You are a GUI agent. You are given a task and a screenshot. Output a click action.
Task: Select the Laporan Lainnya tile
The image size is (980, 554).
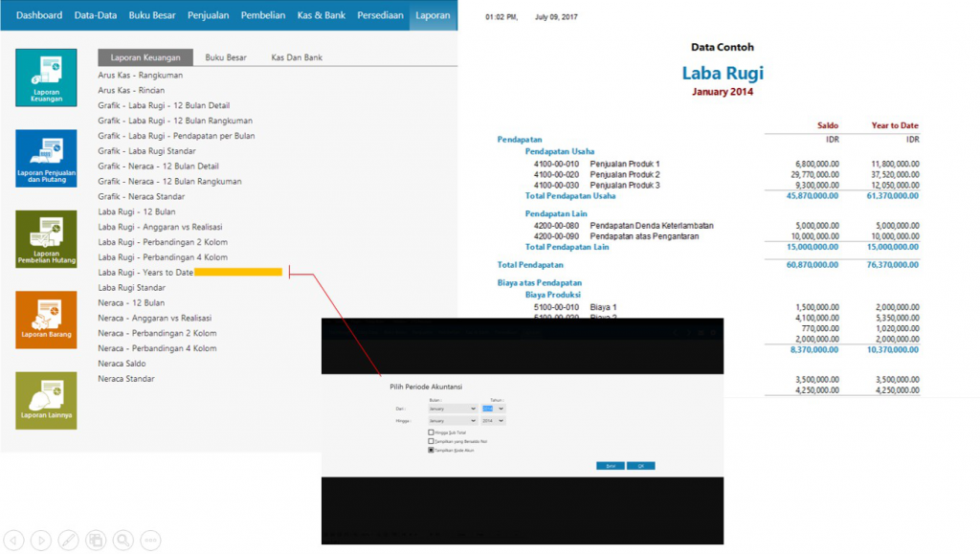(46, 400)
